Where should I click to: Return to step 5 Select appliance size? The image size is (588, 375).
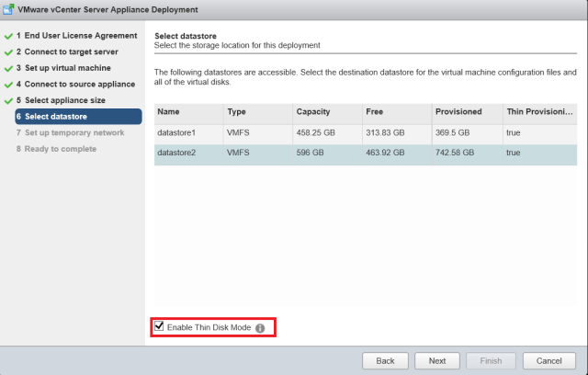pyautogui.click(x=61, y=100)
